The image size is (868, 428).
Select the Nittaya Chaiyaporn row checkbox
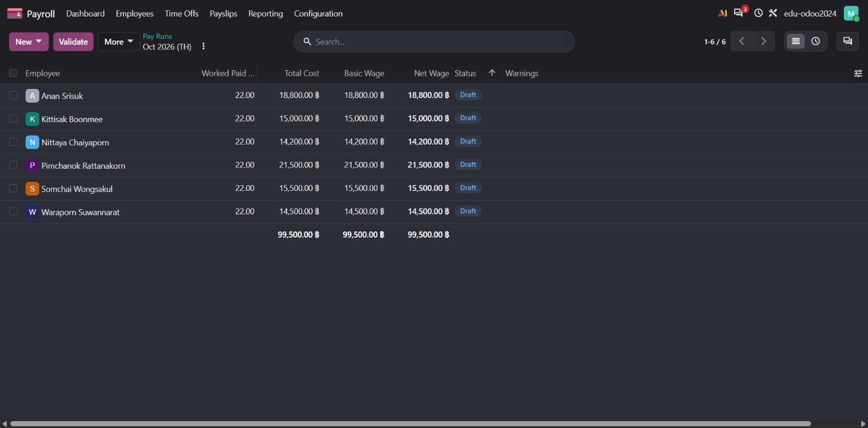click(x=13, y=142)
